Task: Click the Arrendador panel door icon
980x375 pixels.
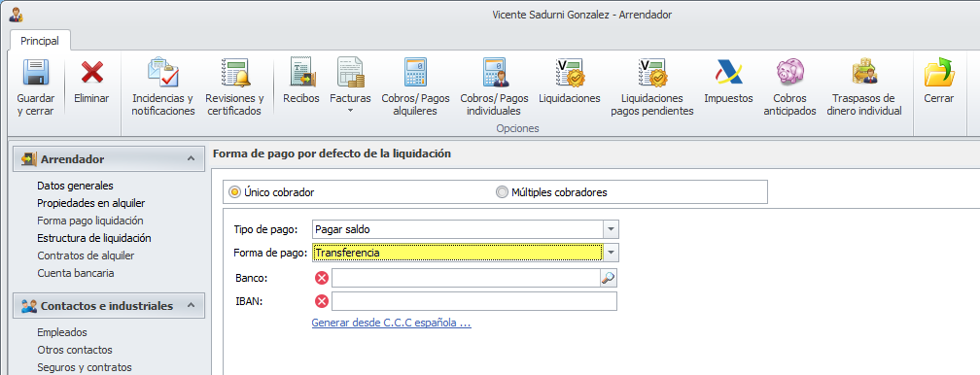Action: (29, 159)
